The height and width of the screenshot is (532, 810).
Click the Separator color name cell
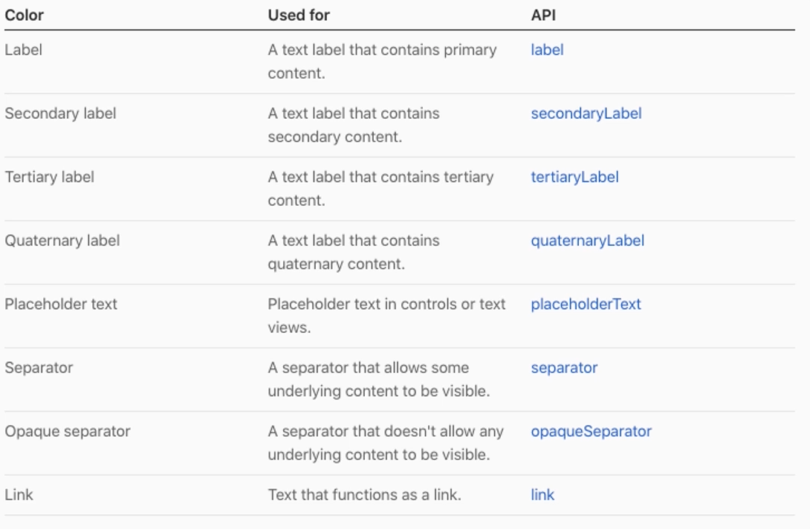point(39,368)
